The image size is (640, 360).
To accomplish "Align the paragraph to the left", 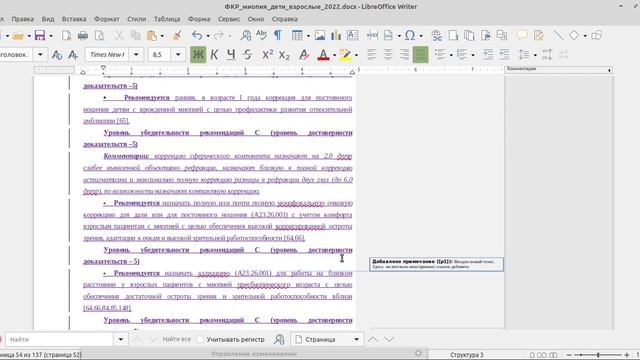I will (x=371, y=54).
